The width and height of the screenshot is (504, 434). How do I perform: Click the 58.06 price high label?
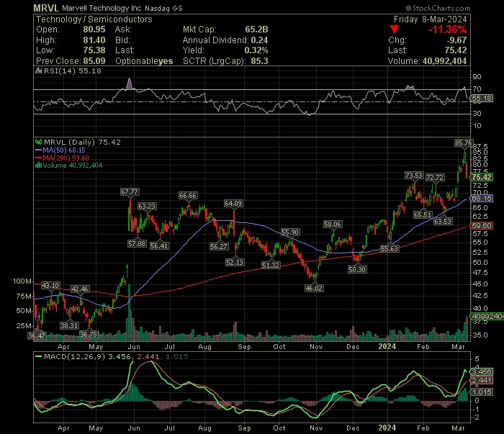333,225
